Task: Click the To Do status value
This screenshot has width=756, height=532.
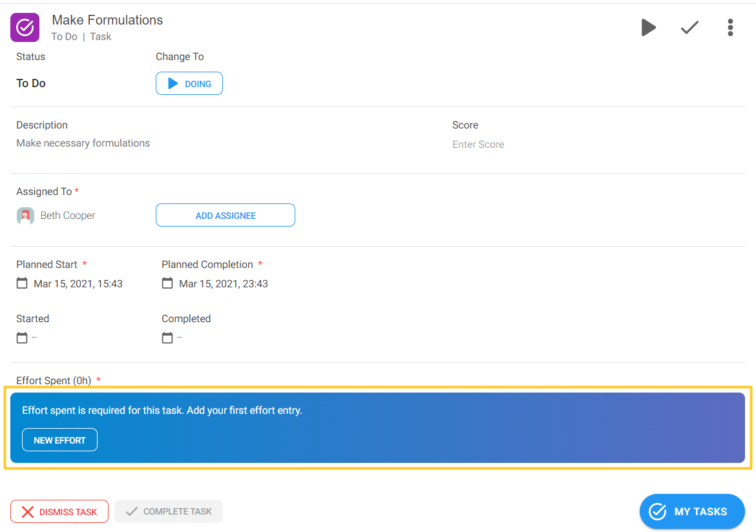Action: pos(31,83)
